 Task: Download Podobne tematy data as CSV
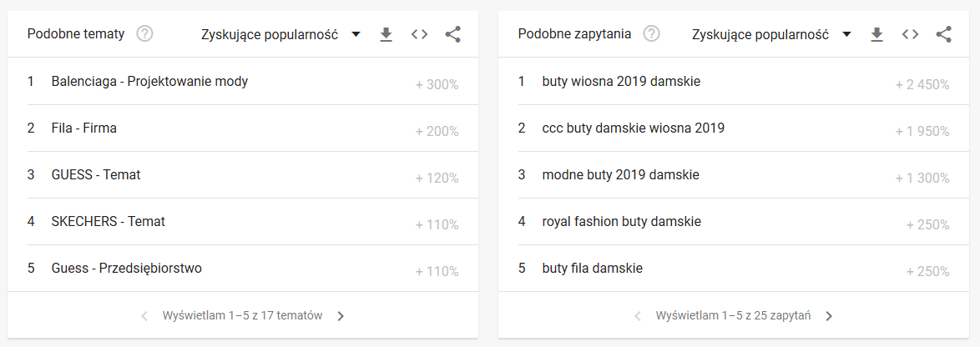point(386,34)
